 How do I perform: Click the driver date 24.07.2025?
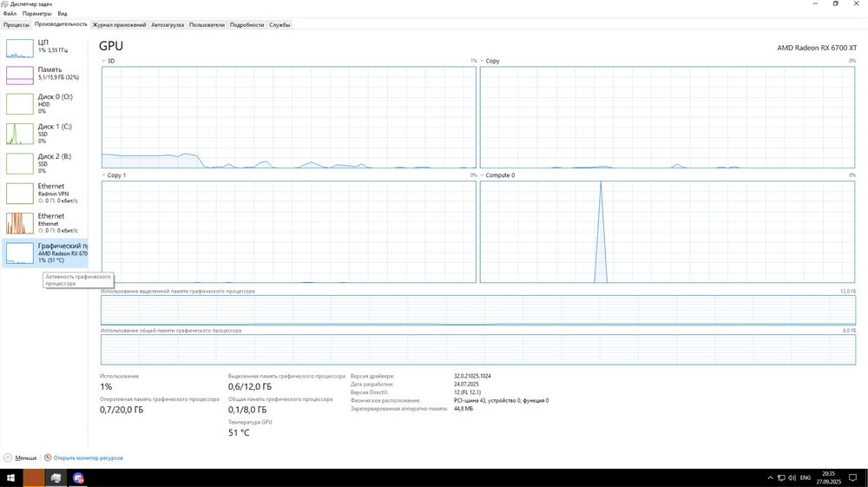tap(466, 384)
